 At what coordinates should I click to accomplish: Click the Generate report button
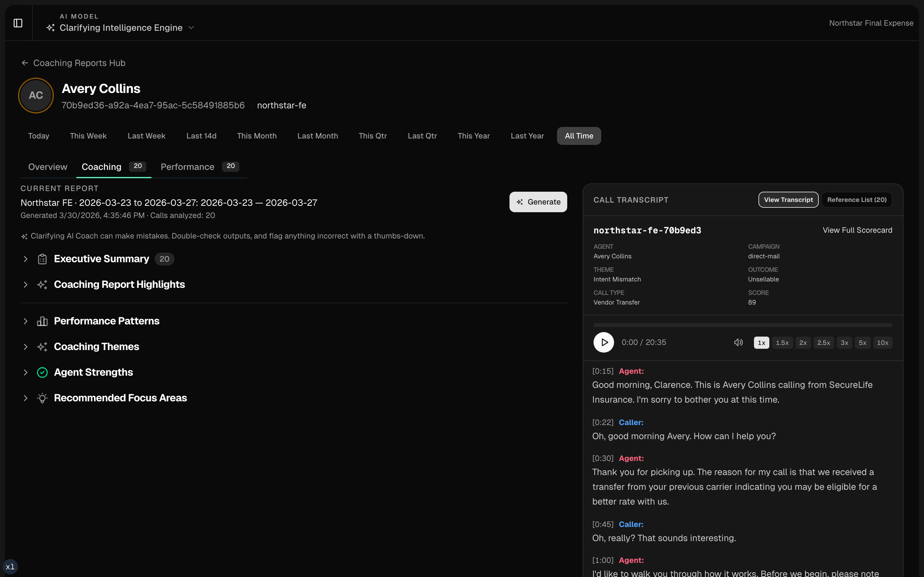pyautogui.click(x=538, y=202)
